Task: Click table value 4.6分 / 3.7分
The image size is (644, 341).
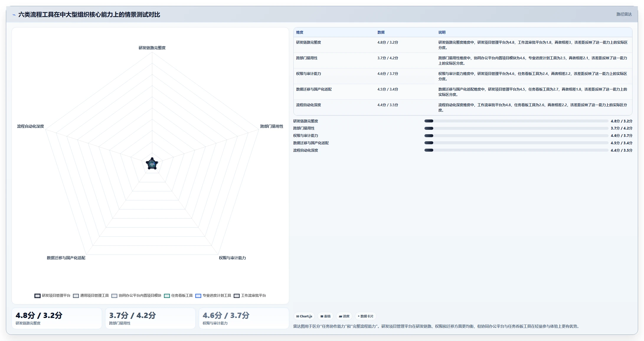Action: (x=388, y=74)
